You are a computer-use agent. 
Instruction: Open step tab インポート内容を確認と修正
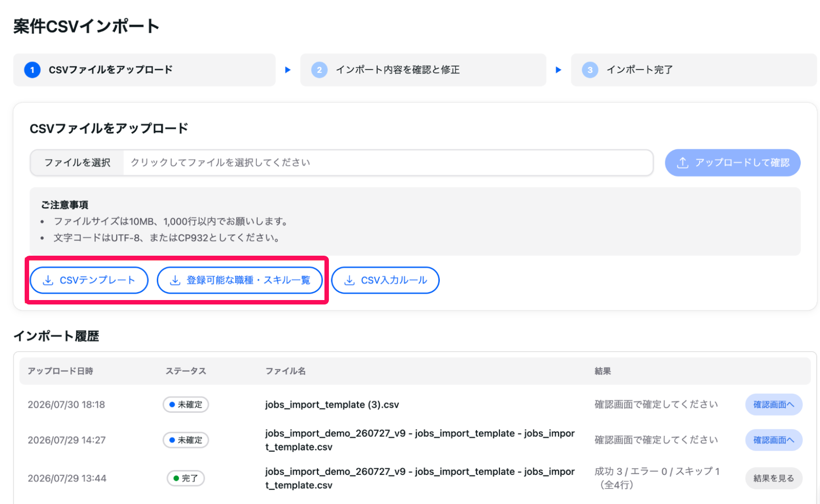423,70
